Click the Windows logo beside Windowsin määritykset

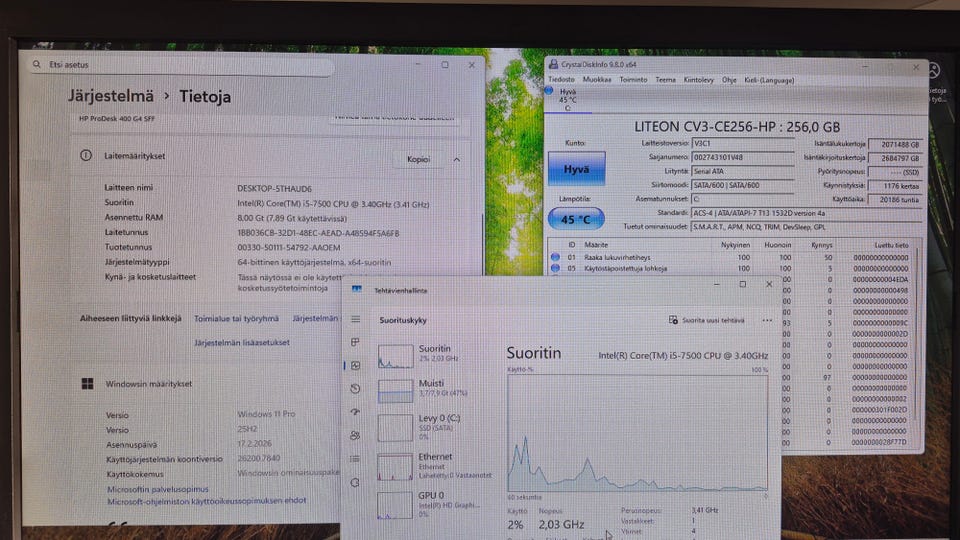pos(88,383)
